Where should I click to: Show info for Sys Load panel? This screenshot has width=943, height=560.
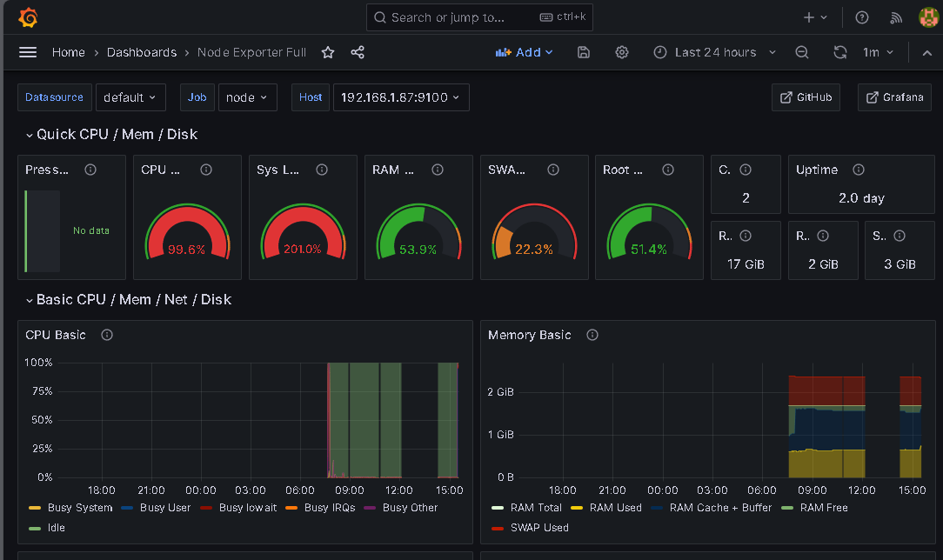[x=322, y=170]
